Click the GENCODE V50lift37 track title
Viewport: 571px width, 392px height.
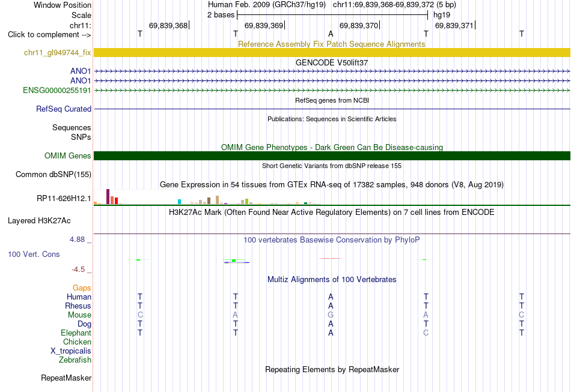pyautogui.click(x=332, y=62)
